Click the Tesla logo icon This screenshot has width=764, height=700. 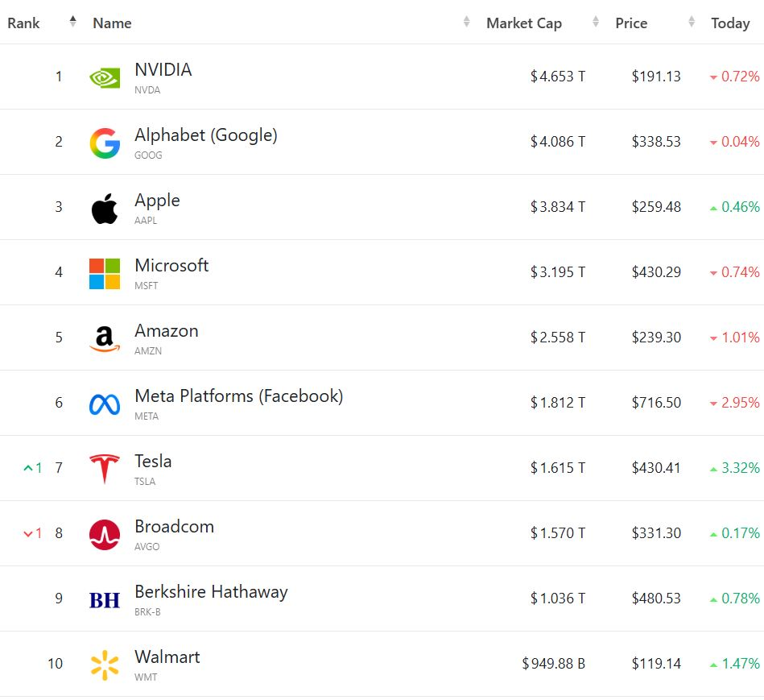[105, 469]
